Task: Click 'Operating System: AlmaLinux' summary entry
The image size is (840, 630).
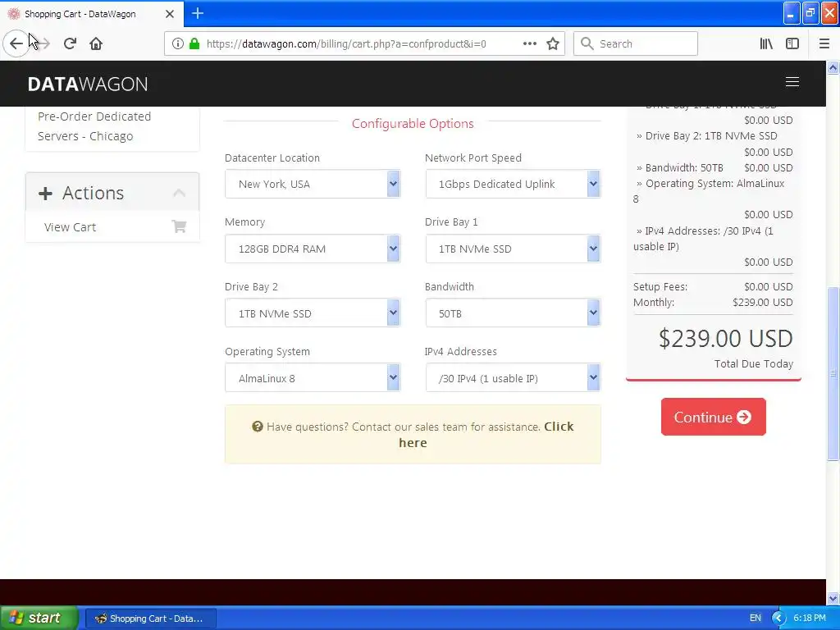Action: [710, 190]
